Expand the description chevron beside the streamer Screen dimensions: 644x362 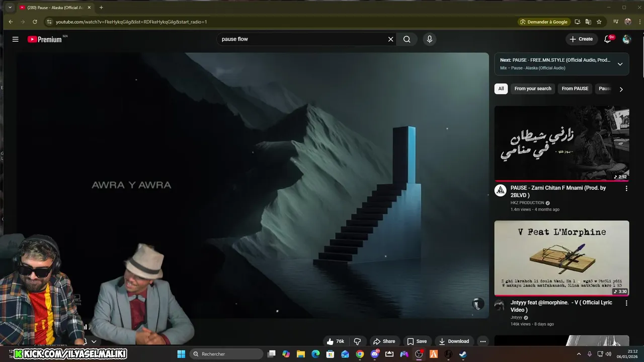pyautogui.click(x=94, y=341)
